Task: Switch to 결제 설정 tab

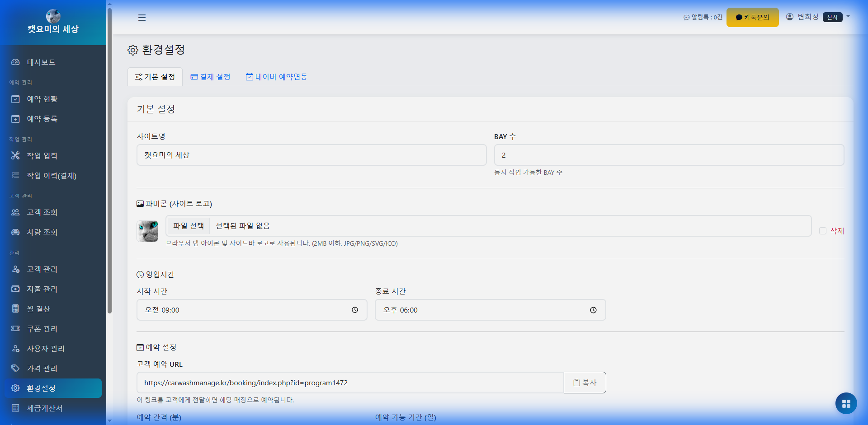Action: pos(210,77)
